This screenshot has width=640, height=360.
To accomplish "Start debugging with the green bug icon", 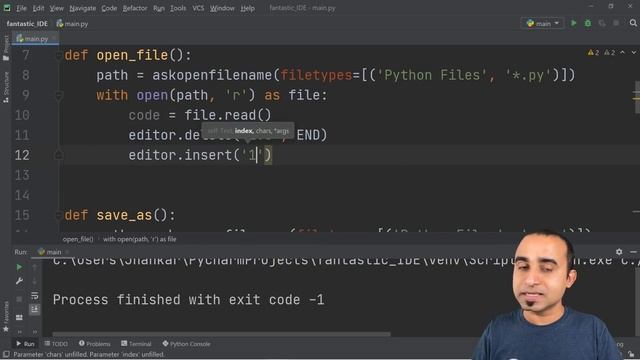I will 588,23.
